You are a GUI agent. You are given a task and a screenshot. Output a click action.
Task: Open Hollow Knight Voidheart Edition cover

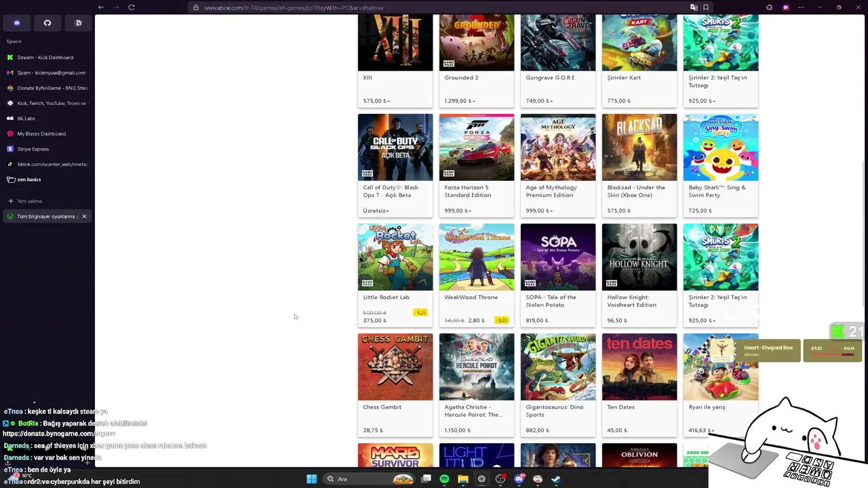point(639,257)
